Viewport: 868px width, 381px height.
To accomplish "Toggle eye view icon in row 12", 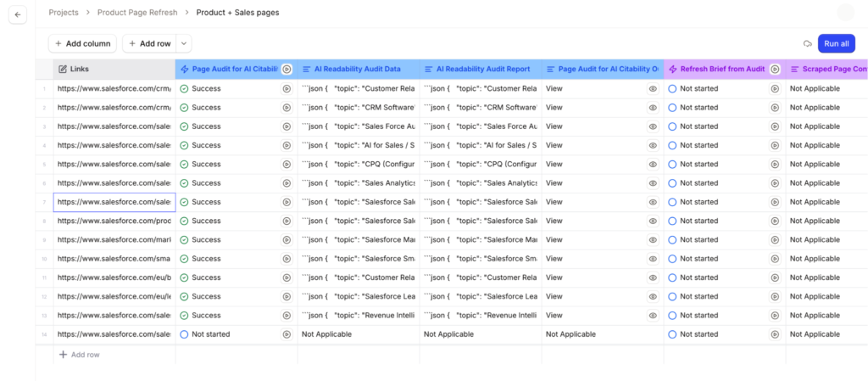I will point(654,296).
